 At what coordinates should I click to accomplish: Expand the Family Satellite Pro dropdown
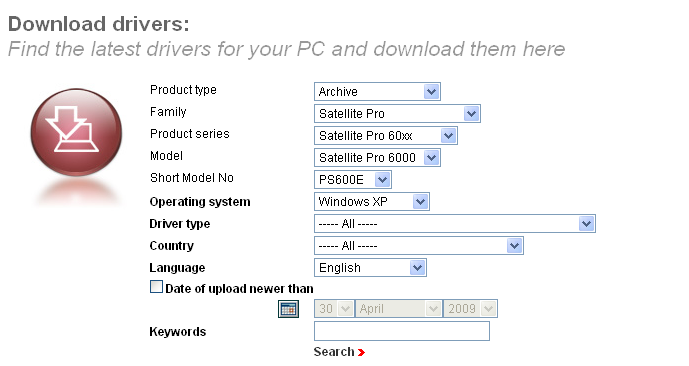[x=397, y=113]
